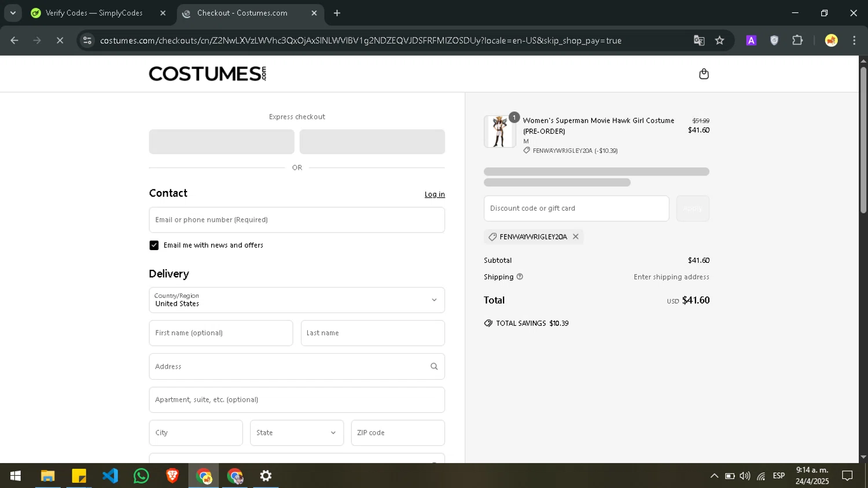Open the State dropdown
The height and width of the screenshot is (488, 868).
(x=297, y=433)
